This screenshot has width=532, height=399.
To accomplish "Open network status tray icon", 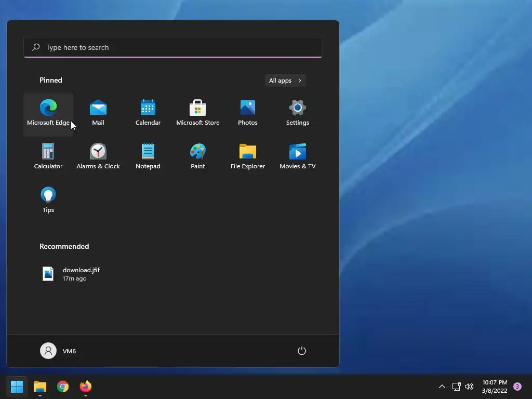I will pos(456,387).
